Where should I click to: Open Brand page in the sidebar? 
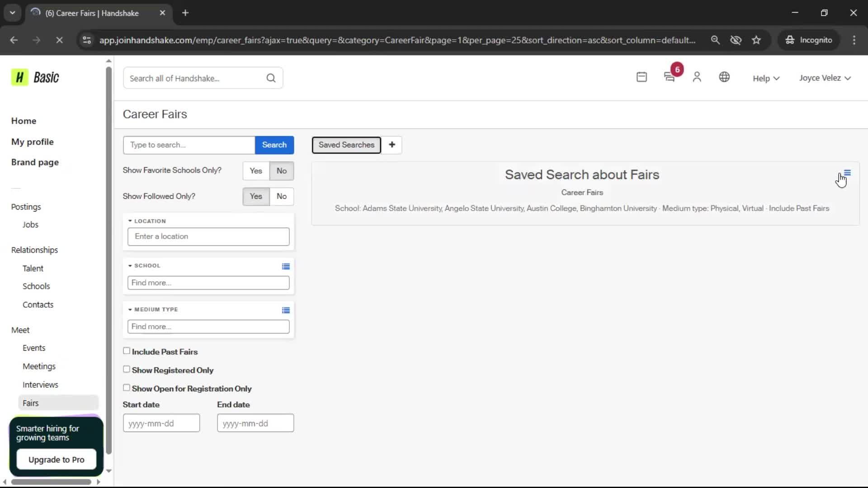tap(35, 162)
